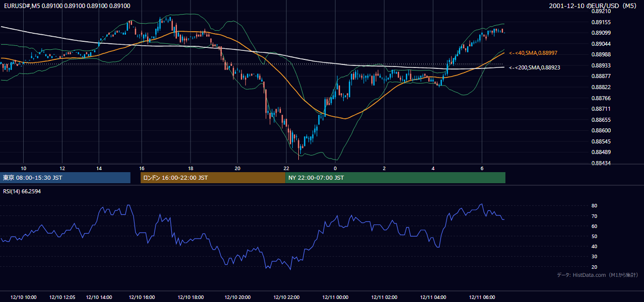644x302 pixels.
Task: Click price axis value 0.88988
Action: tap(601, 54)
